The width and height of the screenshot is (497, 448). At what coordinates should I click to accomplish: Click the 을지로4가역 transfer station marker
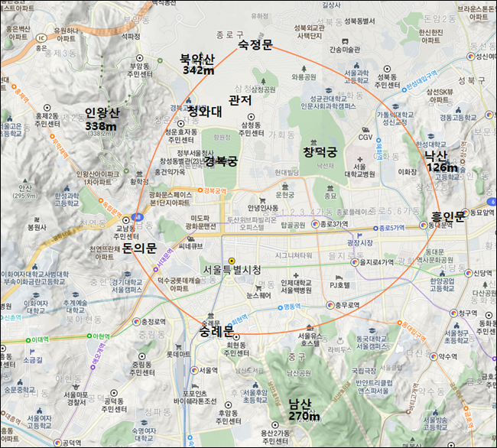(x=355, y=262)
